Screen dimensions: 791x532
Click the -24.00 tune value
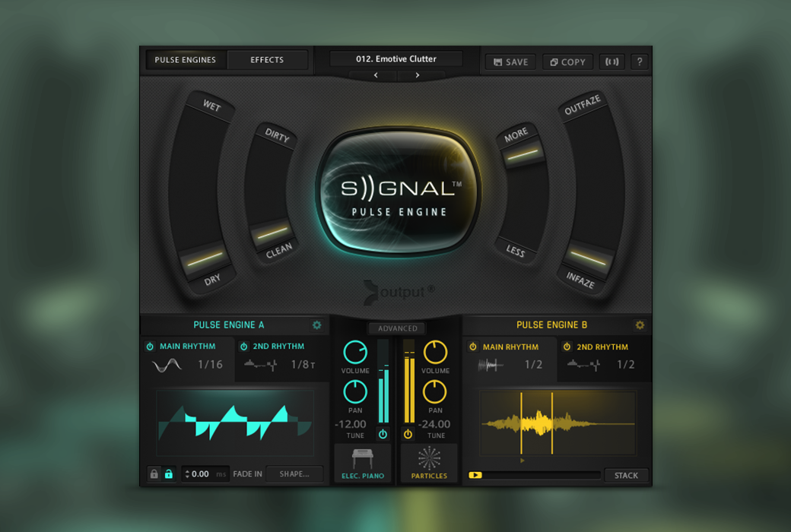(x=434, y=424)
